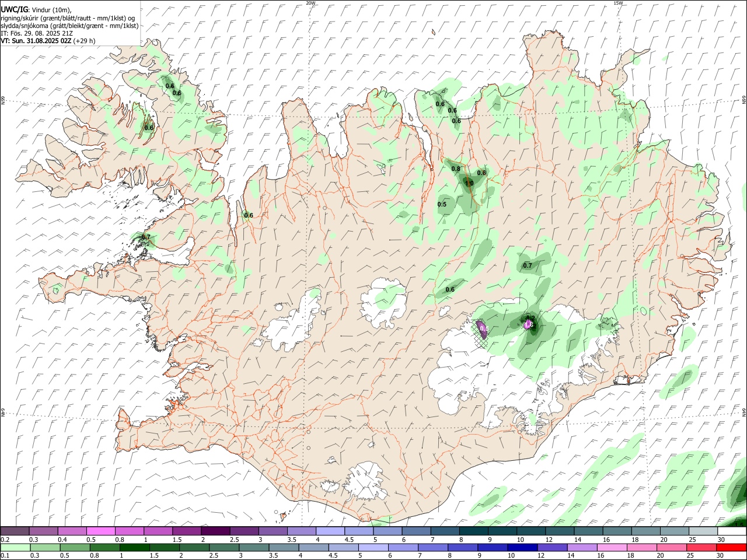This screenshot has width=747, height=560.
Task: Click the mauve 0.2–0.3 snow legend swatch
Action: point(15,531)
